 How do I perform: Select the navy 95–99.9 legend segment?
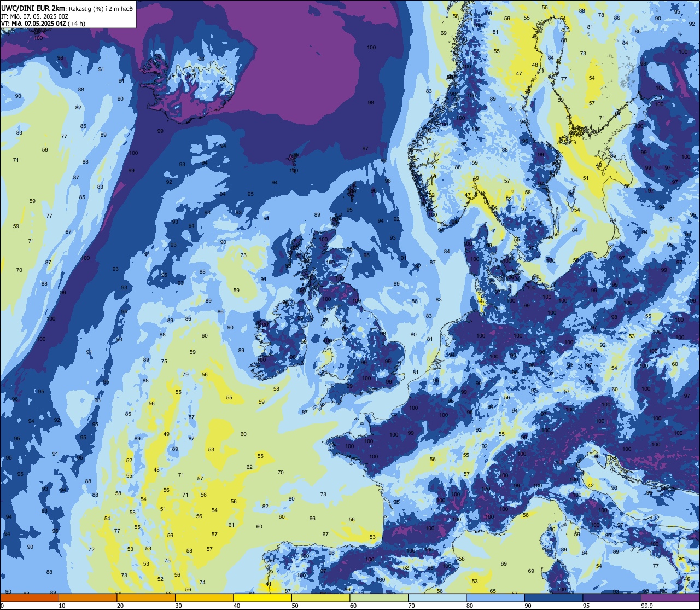[x=612, y=598]
